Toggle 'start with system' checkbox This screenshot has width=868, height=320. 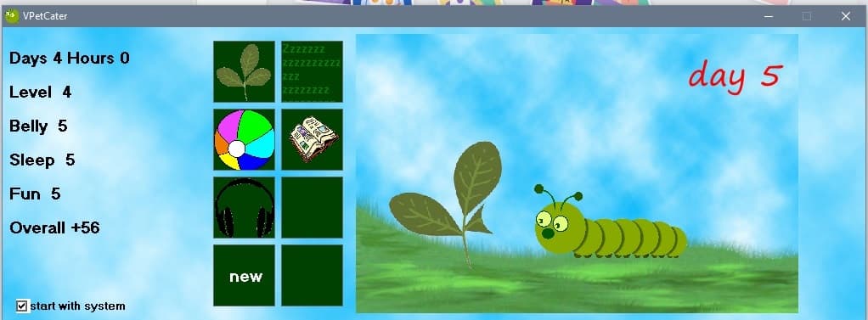[x=22, y=306]
